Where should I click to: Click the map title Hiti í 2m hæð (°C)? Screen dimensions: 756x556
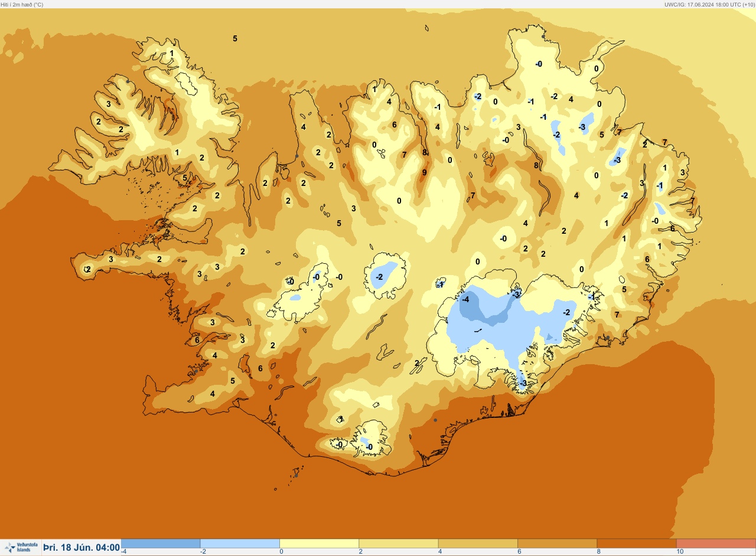22,4
